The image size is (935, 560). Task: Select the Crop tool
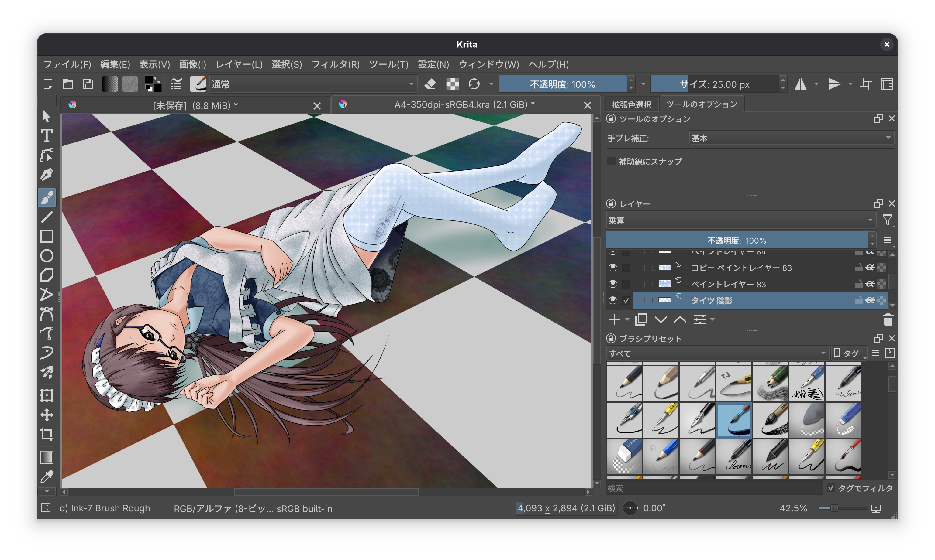coord(47,434)
